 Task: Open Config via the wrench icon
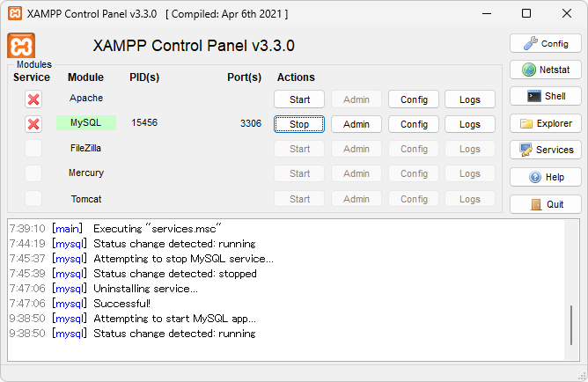545,43
